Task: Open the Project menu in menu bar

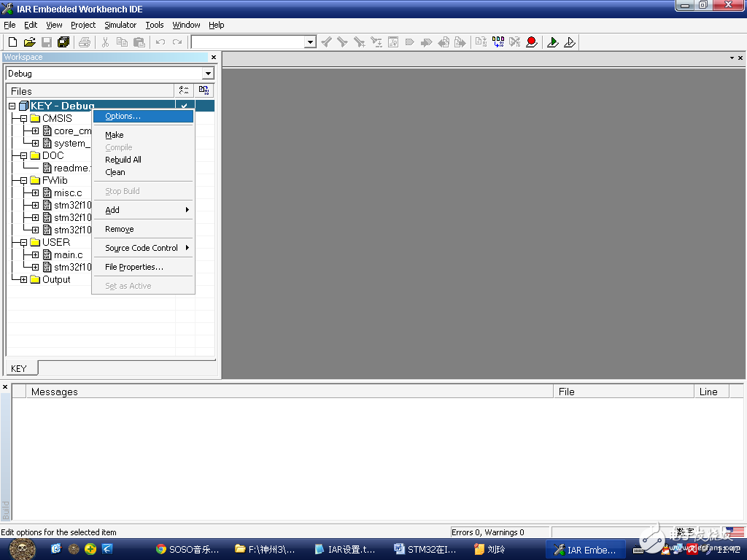Action: click(83, 25)
